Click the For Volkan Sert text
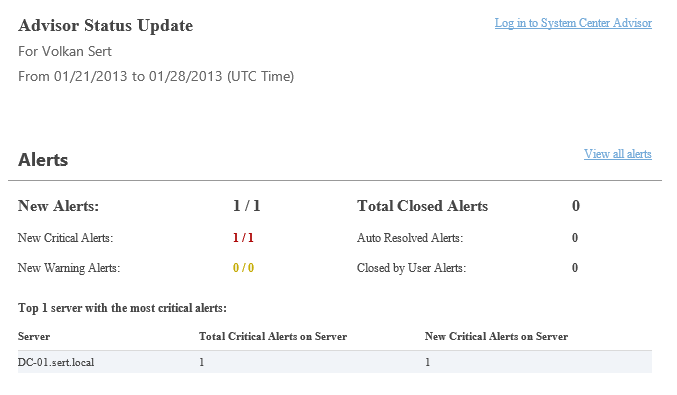This screenshot has height=395, width=677. tap(65, 51)
